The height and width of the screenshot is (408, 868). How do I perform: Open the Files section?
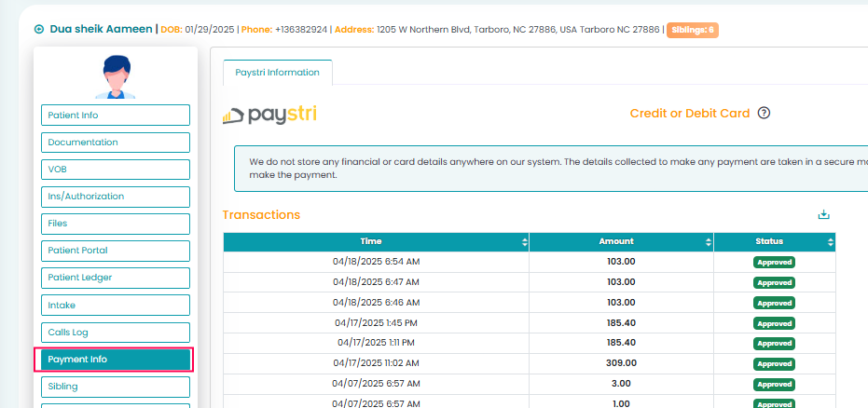coord(116,224)
